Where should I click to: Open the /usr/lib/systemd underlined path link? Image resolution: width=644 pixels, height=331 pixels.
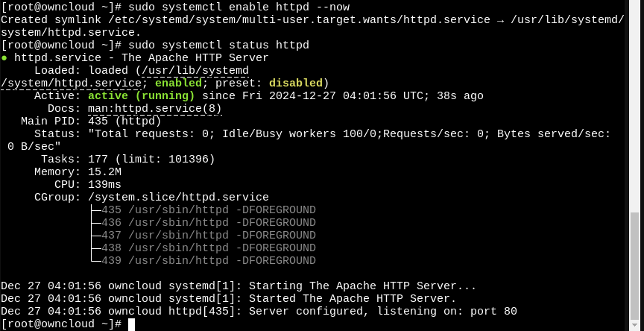[x=195, y=71]
